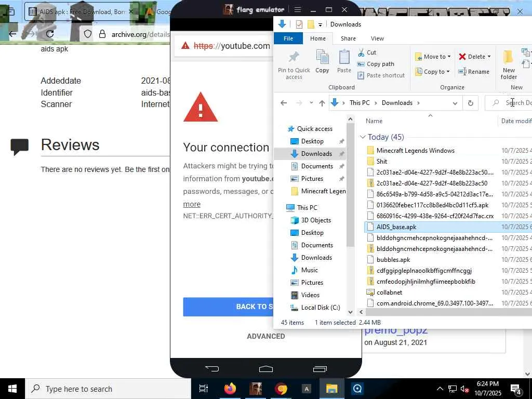Screen dimensions: 532x399
Task: Open the File tab in Explorer
Action: point(288,38)
